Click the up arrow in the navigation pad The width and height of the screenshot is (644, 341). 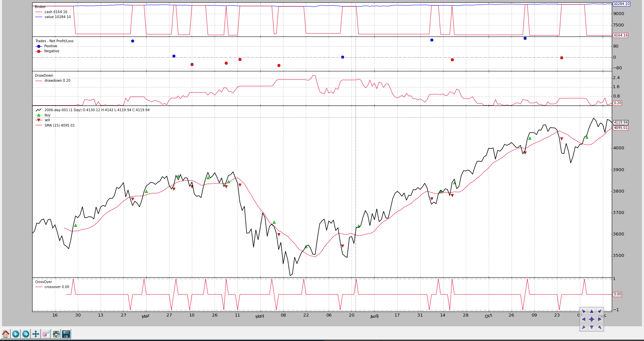tap(592, 312)
